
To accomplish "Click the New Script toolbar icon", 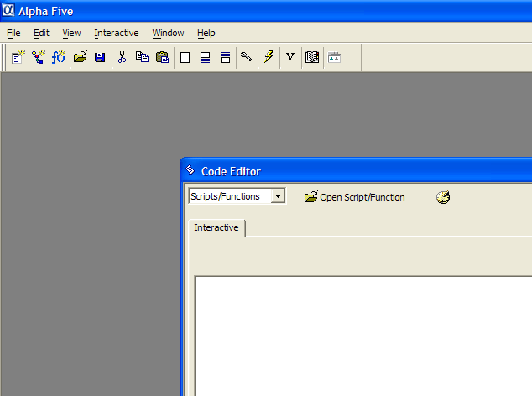I will coord(18,57).
